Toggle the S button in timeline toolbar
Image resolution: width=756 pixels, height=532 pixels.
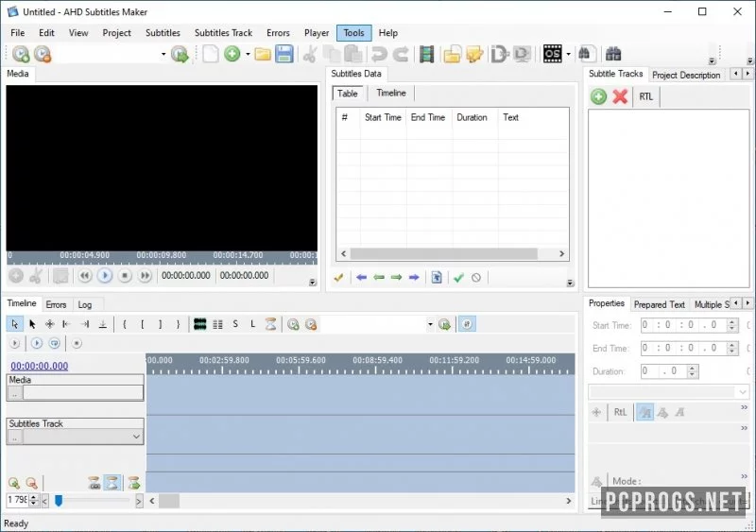235,324
